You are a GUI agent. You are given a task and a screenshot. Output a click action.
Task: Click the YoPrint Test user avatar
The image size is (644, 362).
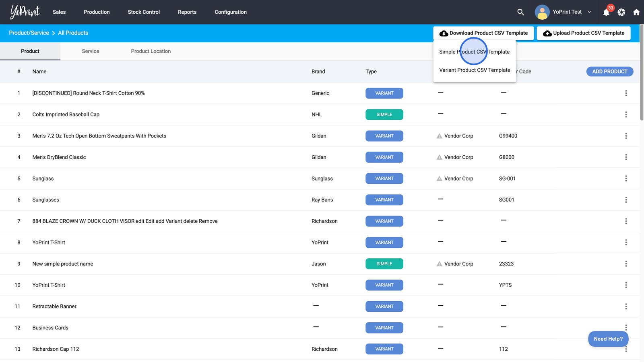(x=542, y=12)
